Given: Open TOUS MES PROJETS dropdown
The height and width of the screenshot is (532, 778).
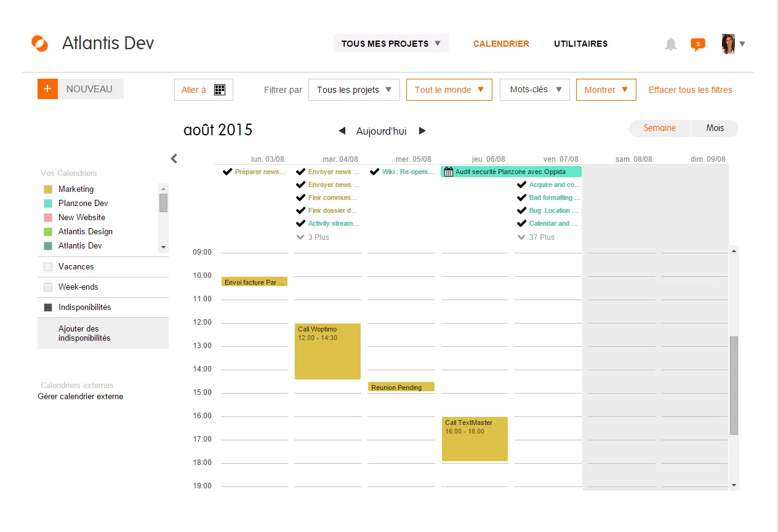Looking at the screenshot, I should pos(391,44).
